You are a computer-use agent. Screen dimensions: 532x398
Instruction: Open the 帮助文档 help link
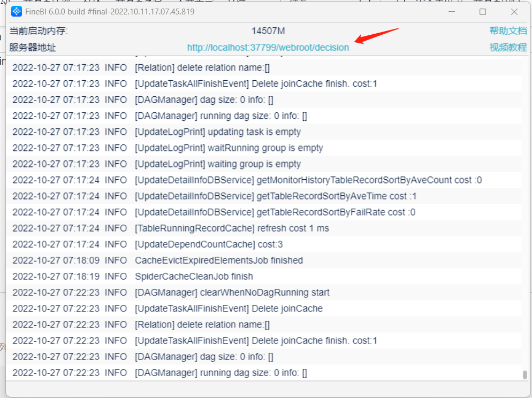[508, 31]
